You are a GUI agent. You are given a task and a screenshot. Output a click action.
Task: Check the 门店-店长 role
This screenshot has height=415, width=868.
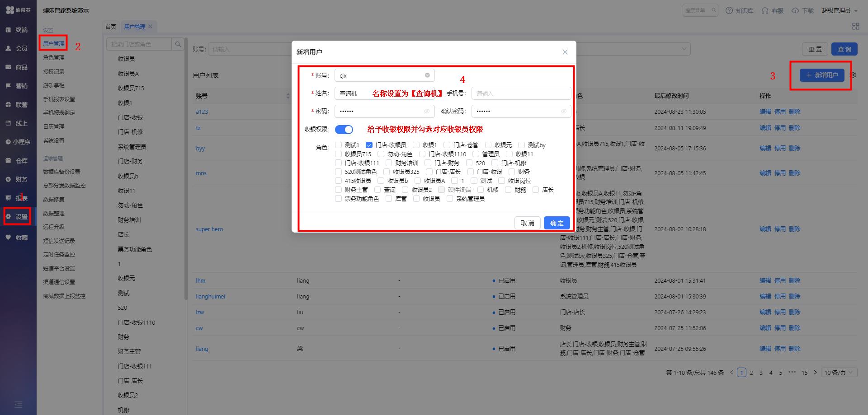pyautogui.click(x=429, y=172)
